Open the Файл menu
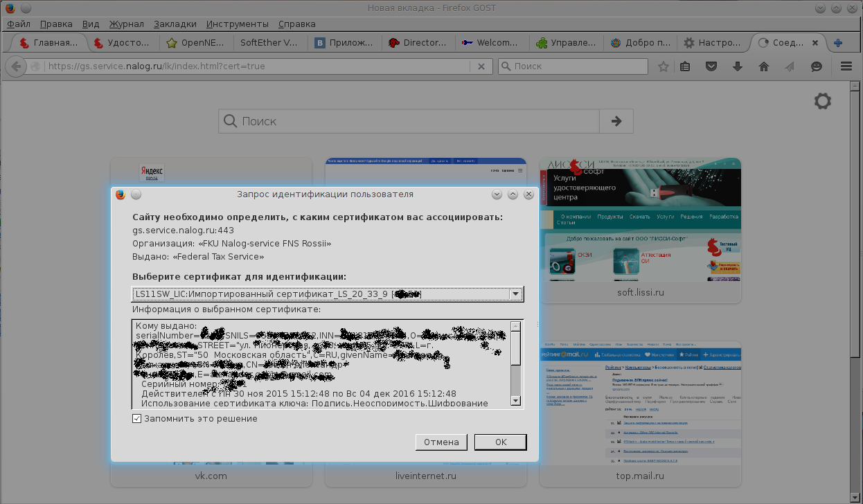863x504 pixels. click(19, 24)
